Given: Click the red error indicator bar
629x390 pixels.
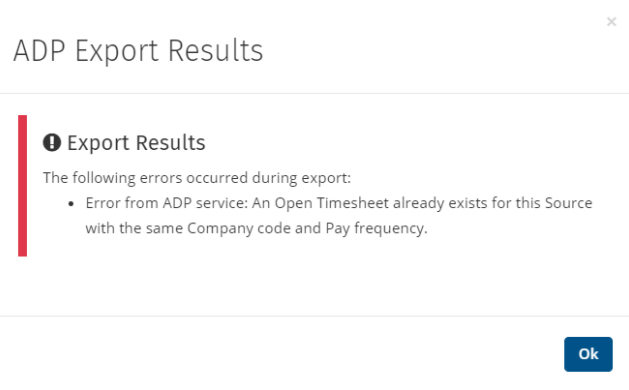Looking at the screenshot, I should coord(22,185).
